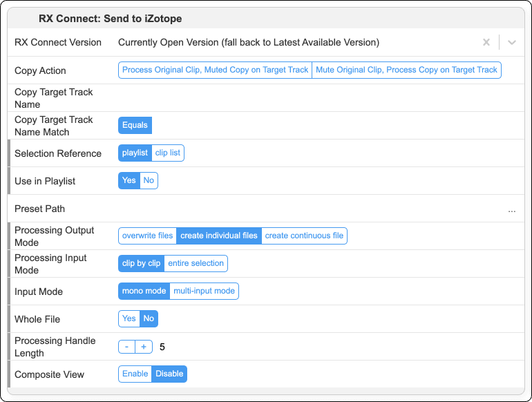Clear the RX Connect Version selection
The height and width of the screenshot is (402, 532).
[486, 42]
